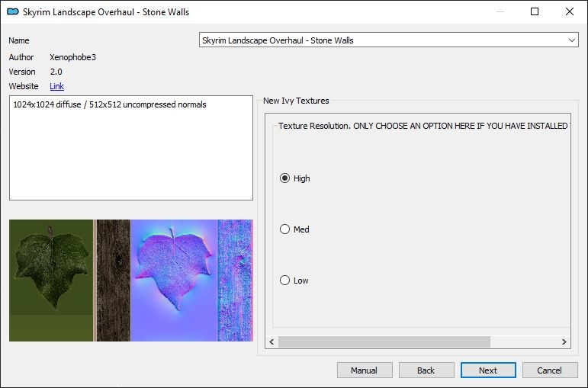Click the Author label
This screenshot has width=588, height=388.
[21, 57]
